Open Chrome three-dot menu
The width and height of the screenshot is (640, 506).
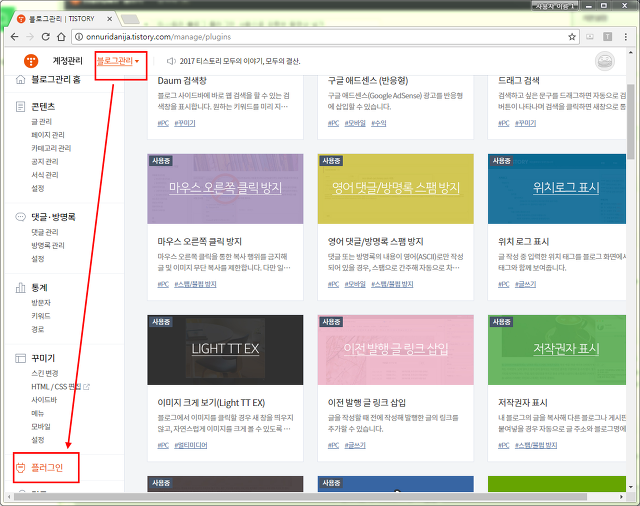(625, 37)
